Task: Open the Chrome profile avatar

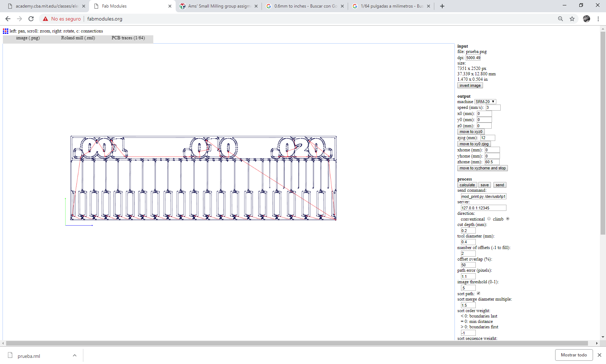Action: click(x=587, y=19)
